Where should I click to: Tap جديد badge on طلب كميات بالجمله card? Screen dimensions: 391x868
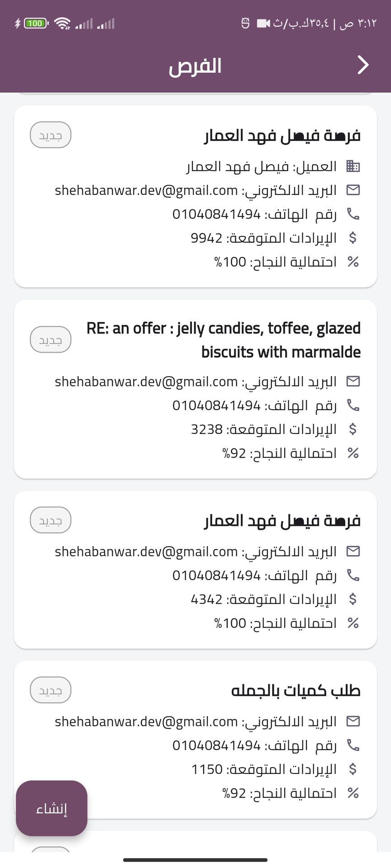(x=51, y=690)
